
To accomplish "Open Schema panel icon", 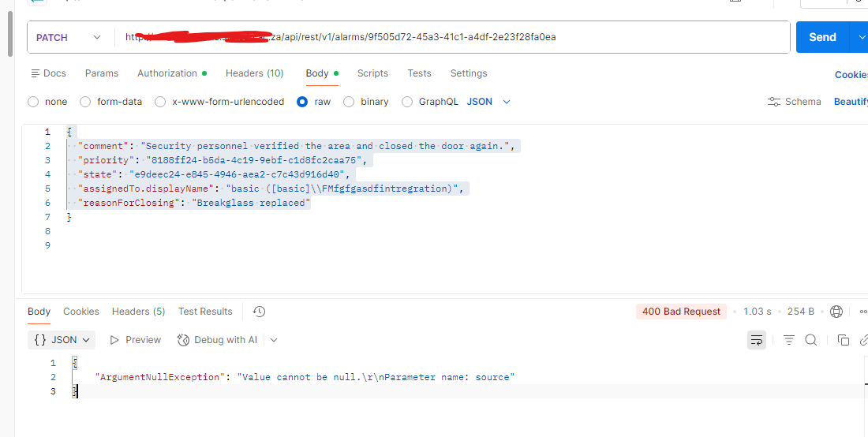I will pyautogui.click(x=774, y=102).
